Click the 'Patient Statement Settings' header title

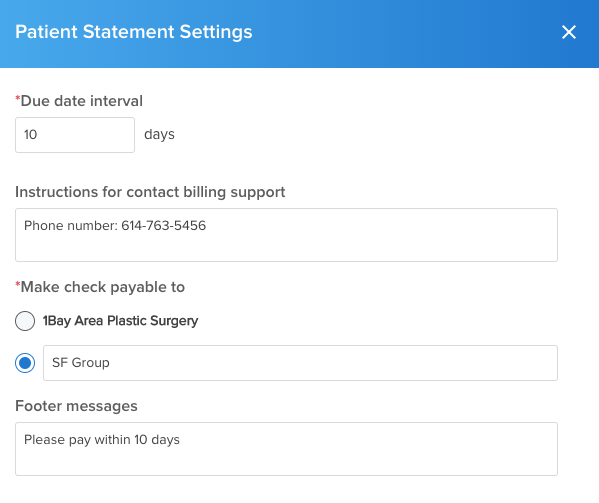(134, 32)
